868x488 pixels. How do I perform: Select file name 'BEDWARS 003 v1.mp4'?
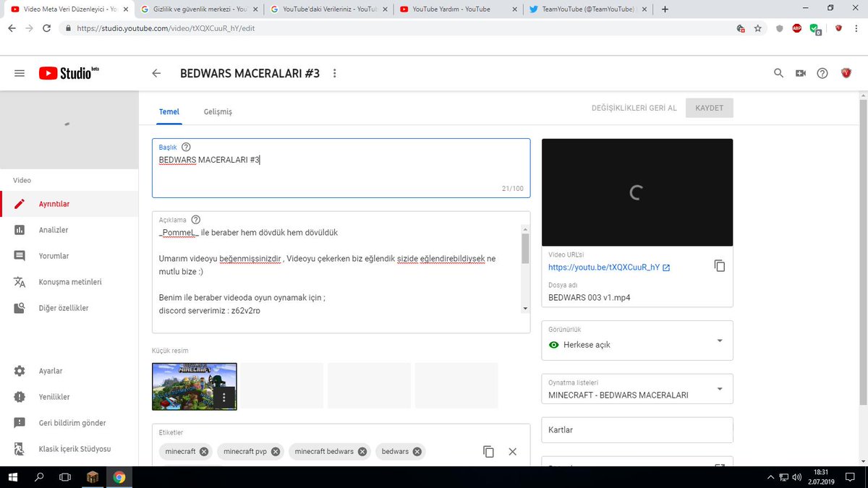click(x=589, y=297)
